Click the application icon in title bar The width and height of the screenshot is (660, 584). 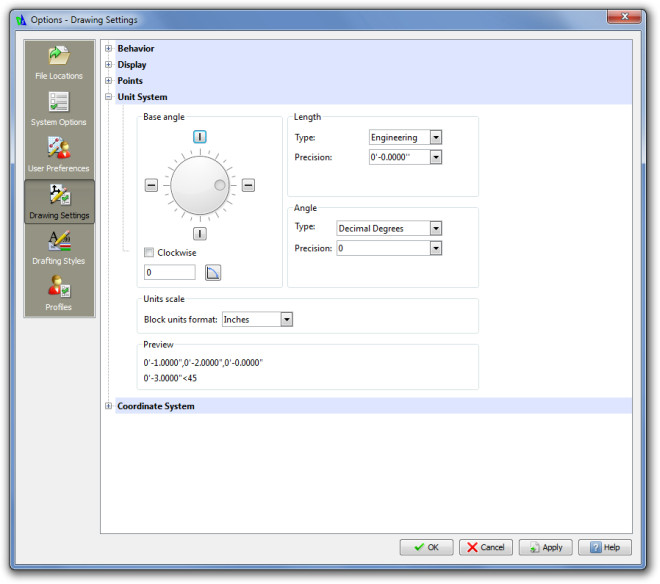tap(21, 20)
